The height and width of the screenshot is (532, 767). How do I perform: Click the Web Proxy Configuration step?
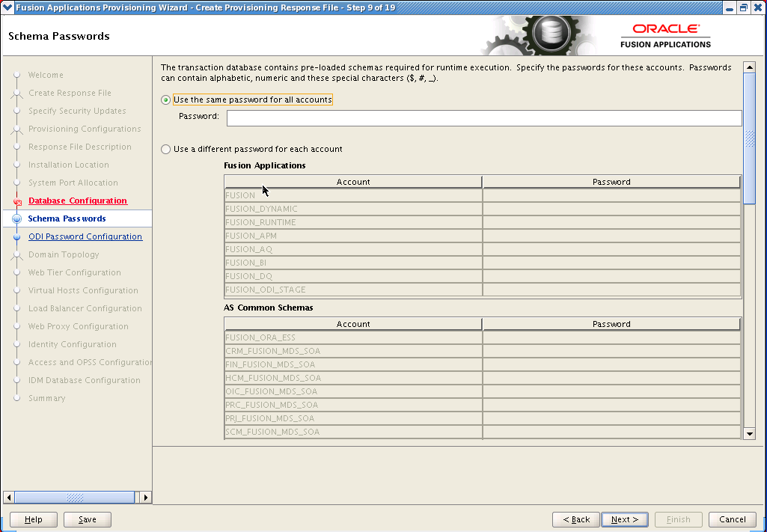[x=79, y=327]
